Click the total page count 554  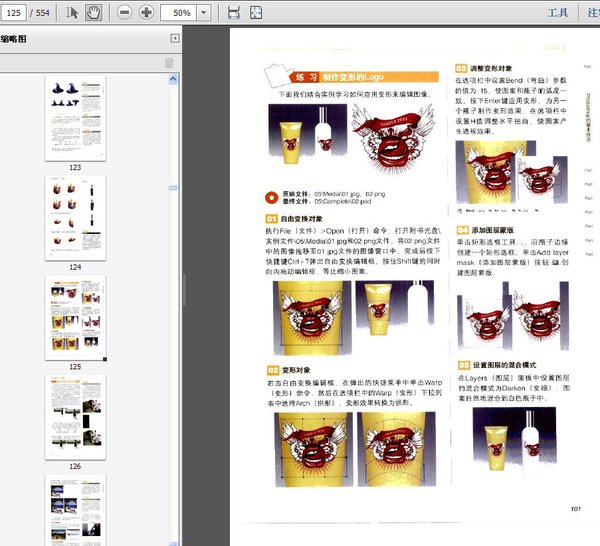42,13
